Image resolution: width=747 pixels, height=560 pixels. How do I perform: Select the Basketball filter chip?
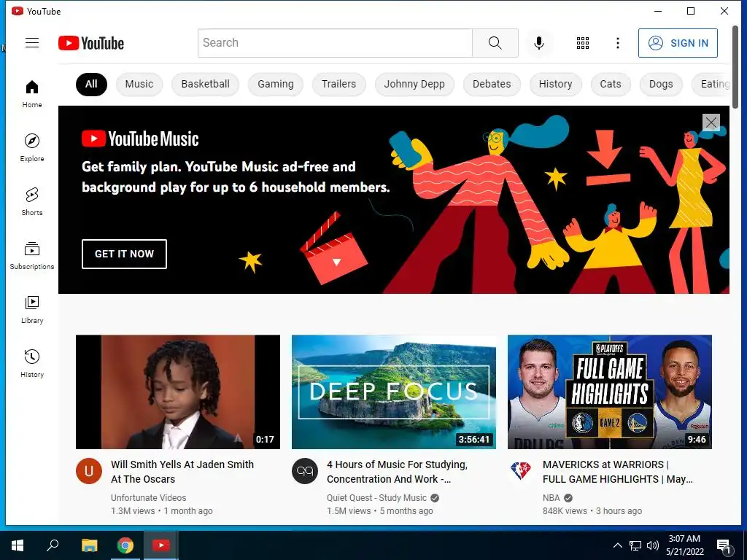(205, 85)
